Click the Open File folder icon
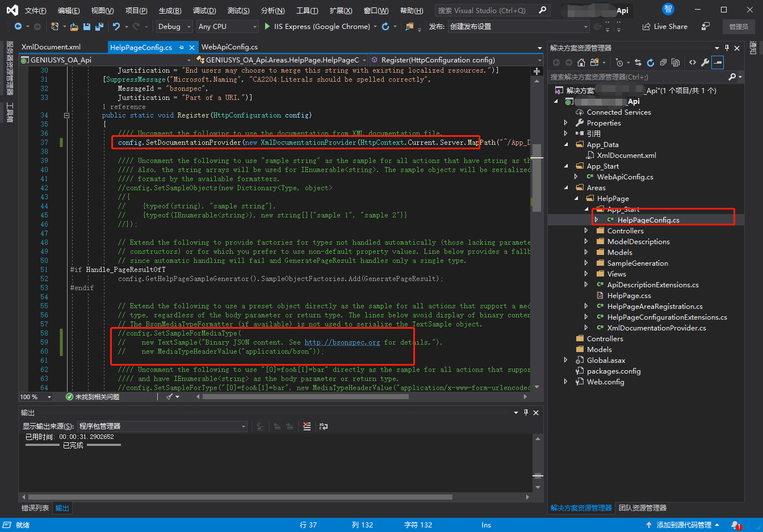The image size is (763, 532). click(74, 27)
